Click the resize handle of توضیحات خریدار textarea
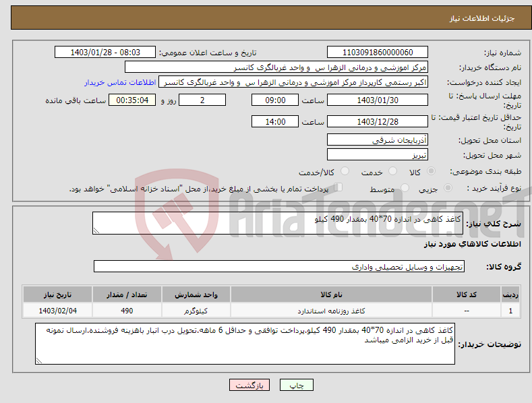 pyautogui.click(x=39, y=361)
